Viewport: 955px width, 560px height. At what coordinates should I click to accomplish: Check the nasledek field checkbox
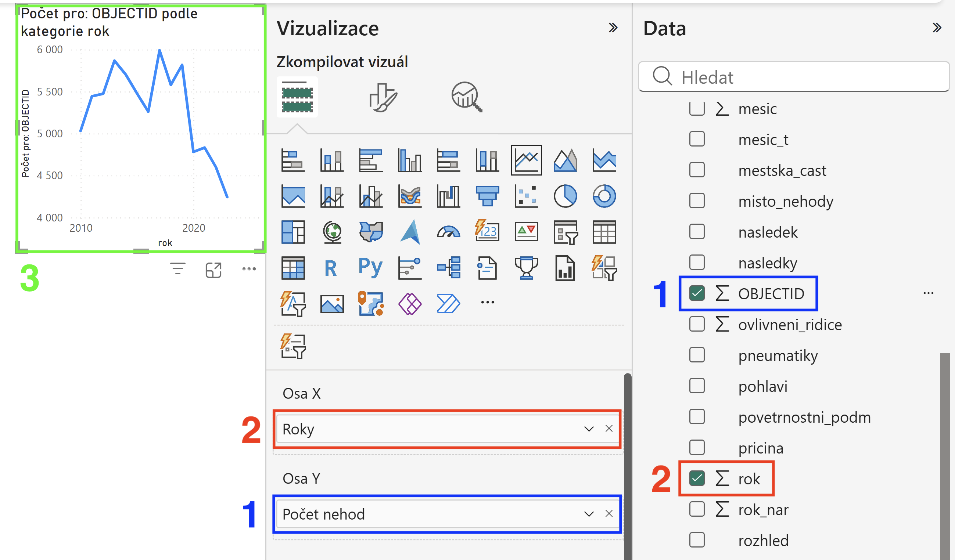click(x=697, y=232)
